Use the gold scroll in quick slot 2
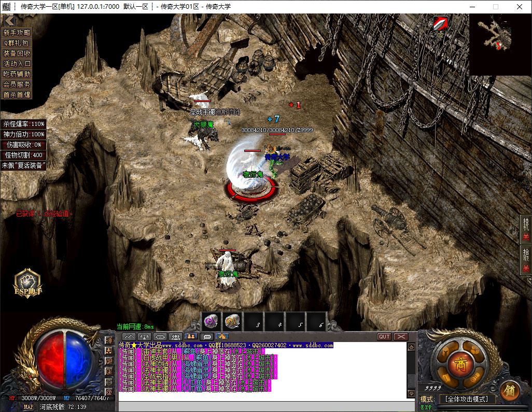The width and height of the screenshot is (532, 412). pyautogui.click(x=232, y=322)
